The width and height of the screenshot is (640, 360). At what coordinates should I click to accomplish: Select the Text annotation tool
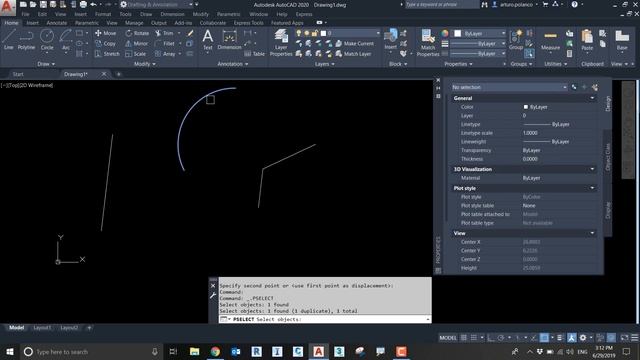(x=208, y=40)
